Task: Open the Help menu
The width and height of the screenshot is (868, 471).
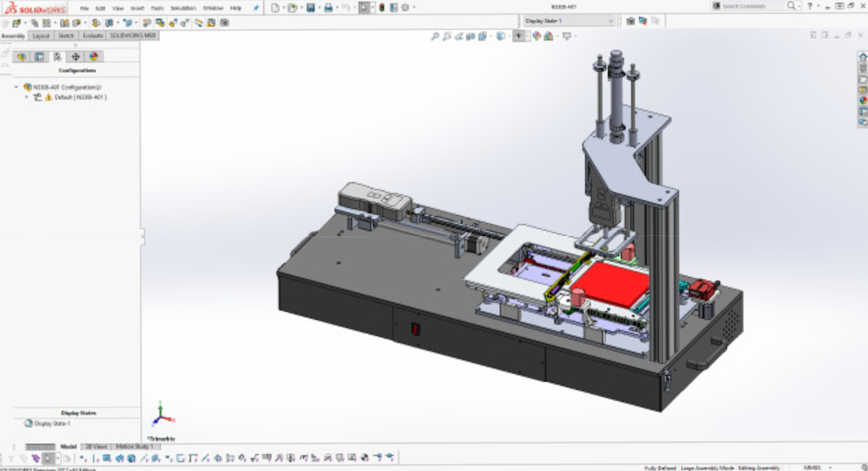Action: [235, 8]
